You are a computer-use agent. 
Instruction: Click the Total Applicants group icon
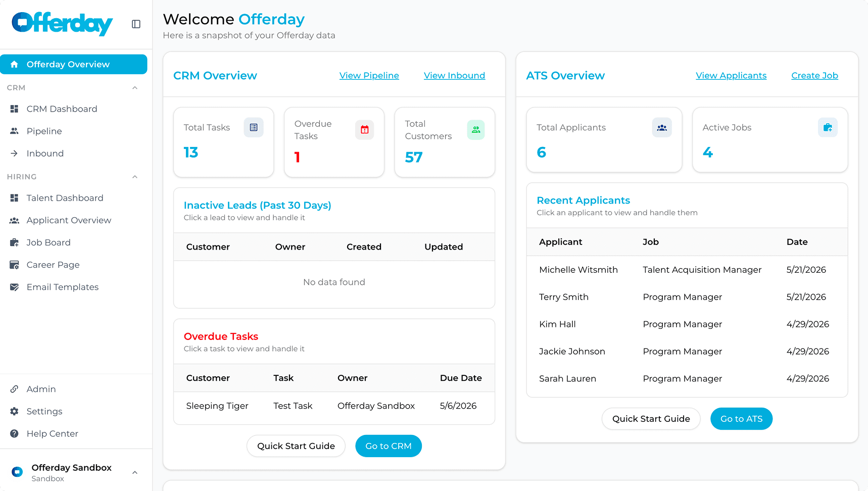tap(662, 128)
